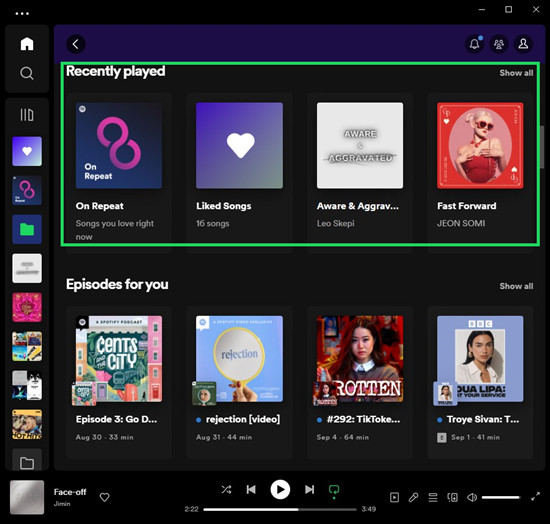Click the 'Episode 3: Go D...' title
The width and height of the screenshot is (550, 524).
[116, 419]
